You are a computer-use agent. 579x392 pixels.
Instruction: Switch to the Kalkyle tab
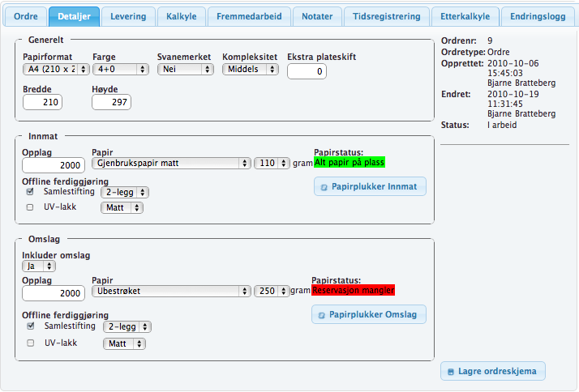pyautogui.click(x=181, y=16)
